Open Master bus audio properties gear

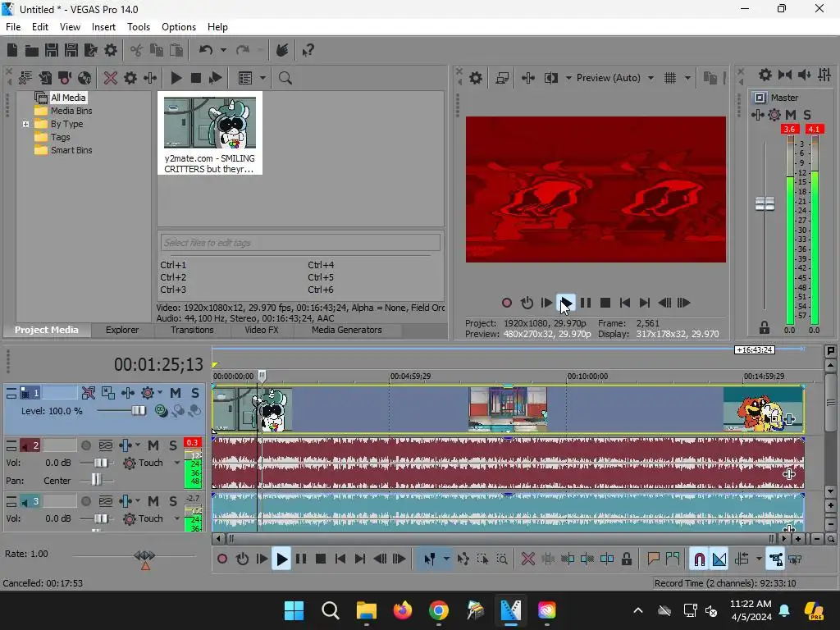click(765, 75)
